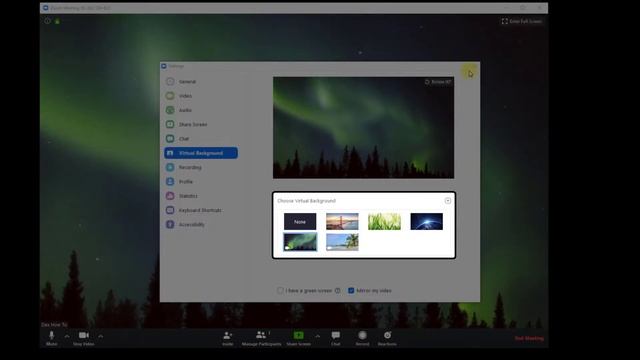Screen dimensions: 640x360
Task: Choose the northern lights video background
Action: (300, 242)
